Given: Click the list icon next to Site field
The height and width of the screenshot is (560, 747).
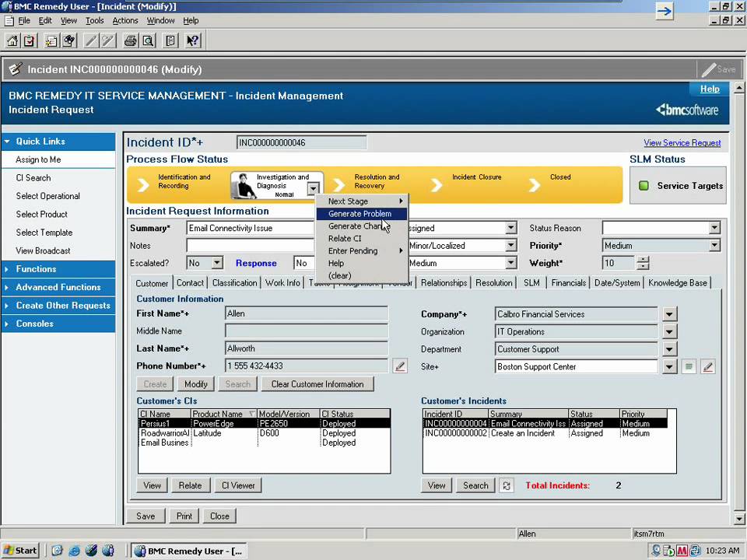Looking at the screenshot, I should (689, 366).
